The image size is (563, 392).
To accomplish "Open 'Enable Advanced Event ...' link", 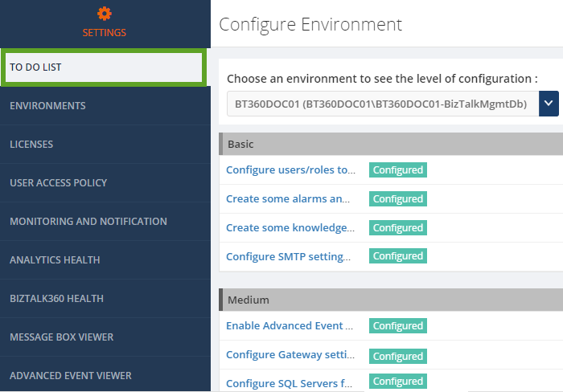I will (x=290, y=325).
